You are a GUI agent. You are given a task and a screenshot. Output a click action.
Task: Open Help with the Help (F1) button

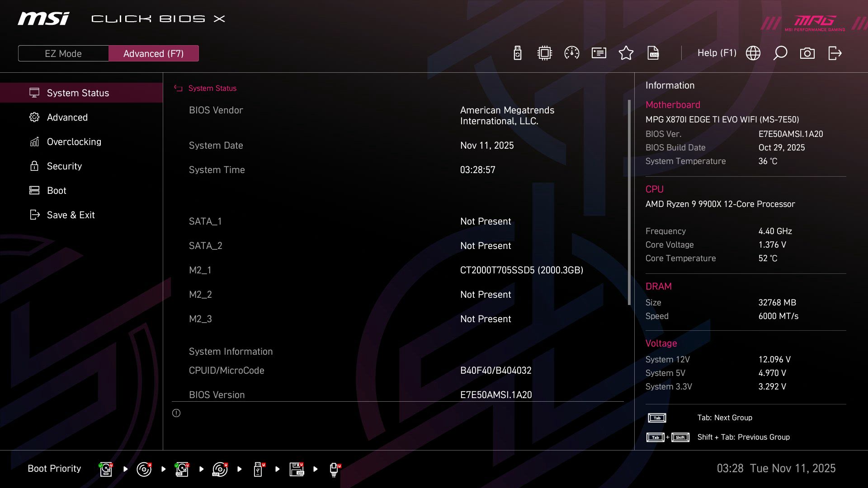pyautogui.click(x=717, y=53)
